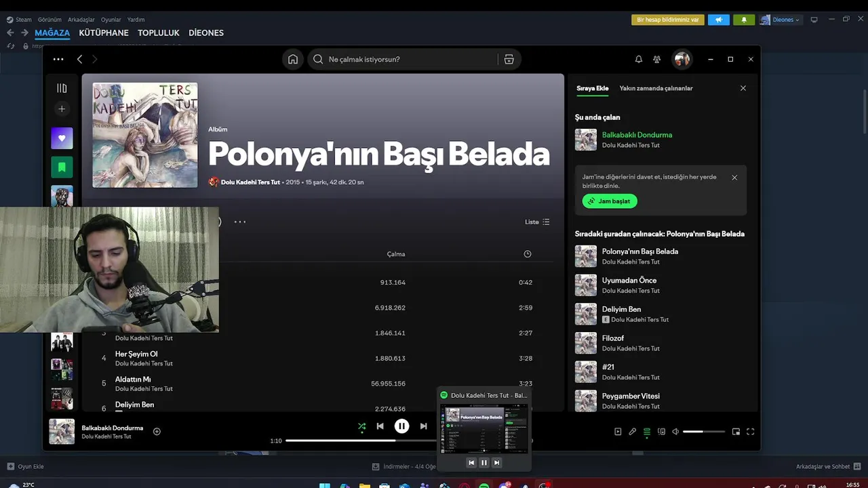Create a new playlist with plus button
The width and height of the screenshot is (868, 488).
click(x=62, y=109)
